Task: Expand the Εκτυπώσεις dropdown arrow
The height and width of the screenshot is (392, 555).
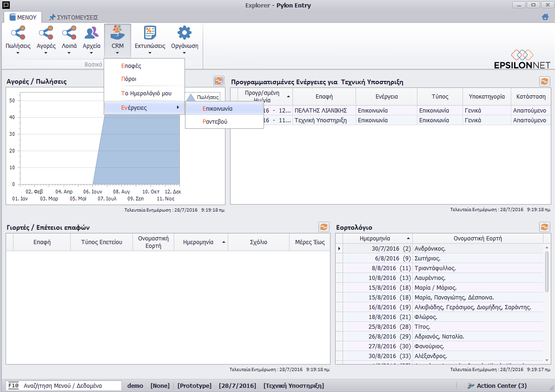Action: click(150, 53)
